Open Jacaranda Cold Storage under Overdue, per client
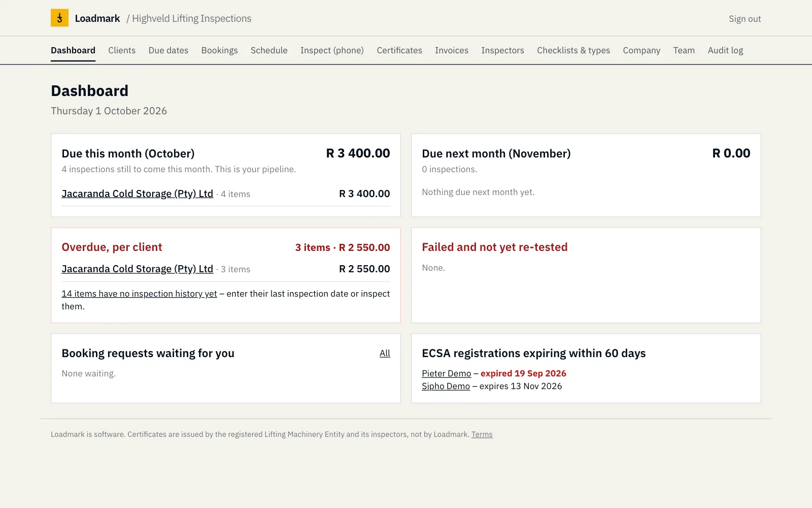The width and height of the screenshot is (812, 508). click(138, 269)
